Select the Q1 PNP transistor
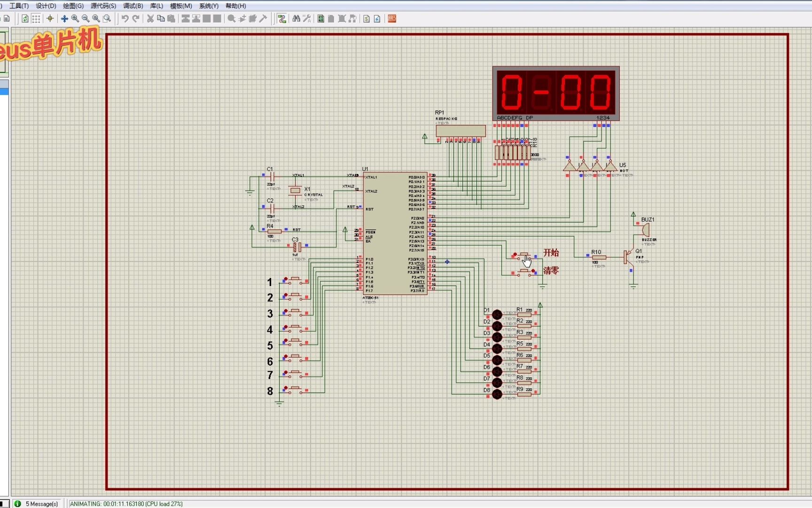812x508 pixels. [629, 257]
